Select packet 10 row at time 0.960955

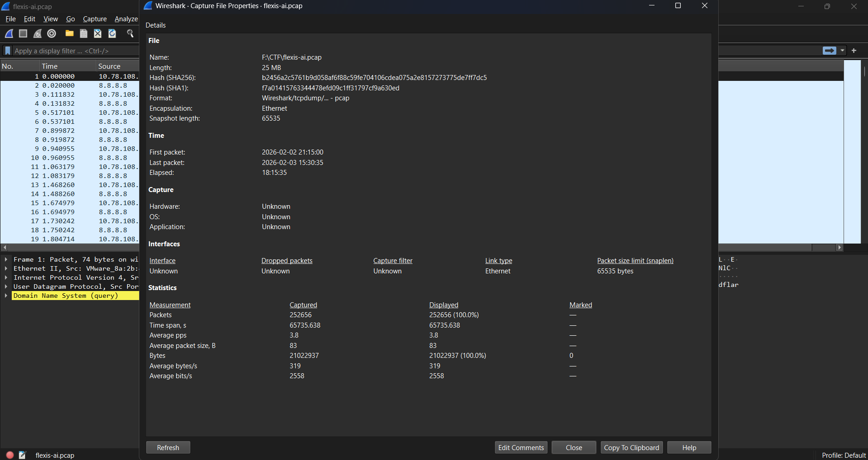[70, 158]
